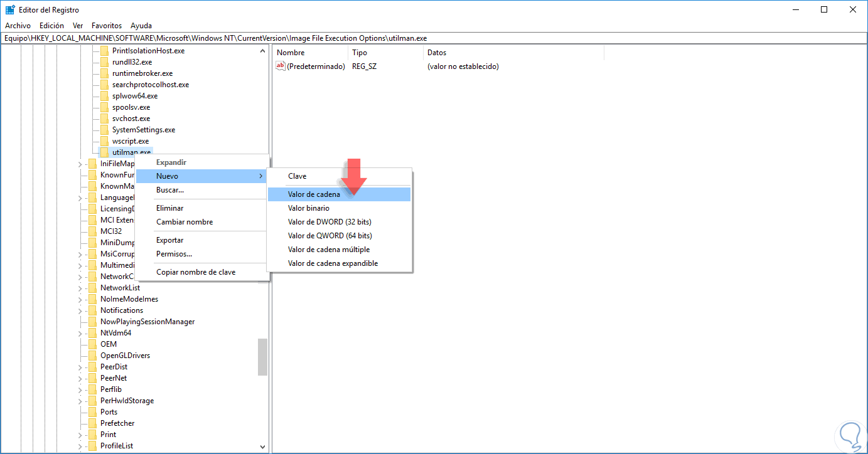
Task: Select the MiniDump key folder icon
Action: tap(93, 243)
